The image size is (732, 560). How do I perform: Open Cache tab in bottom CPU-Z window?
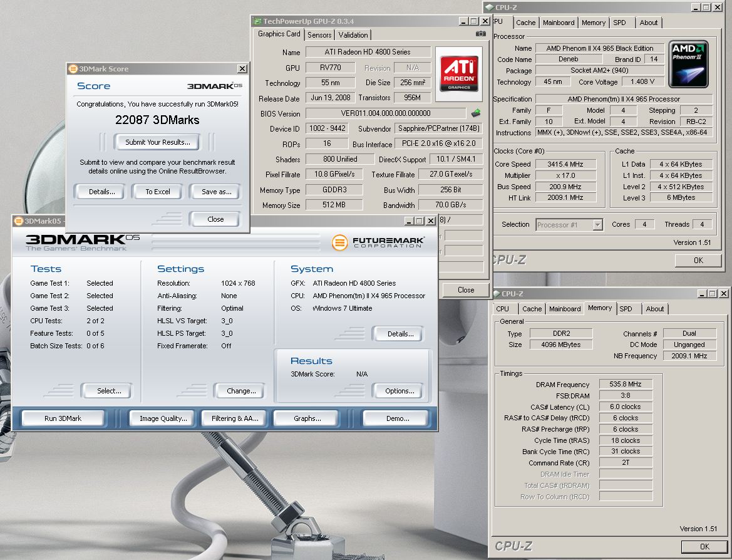[x=532, y=309]
